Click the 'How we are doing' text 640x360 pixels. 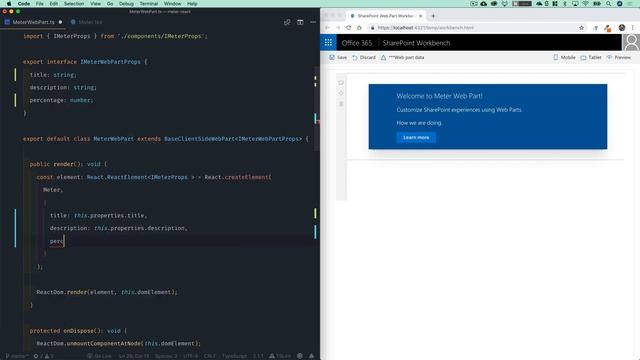pyautogui.click(x=419, y=123)
